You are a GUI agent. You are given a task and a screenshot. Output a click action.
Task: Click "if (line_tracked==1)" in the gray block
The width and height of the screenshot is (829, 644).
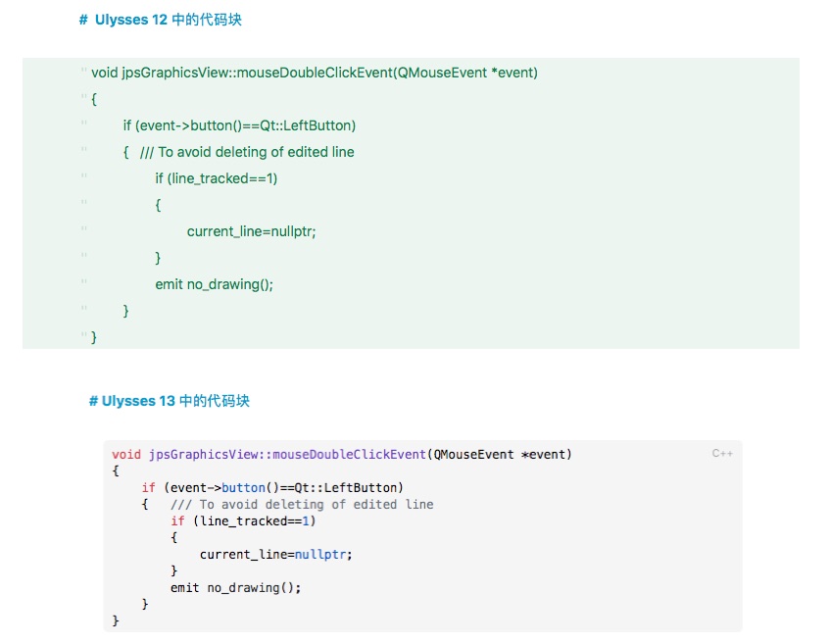pos(243,520)
